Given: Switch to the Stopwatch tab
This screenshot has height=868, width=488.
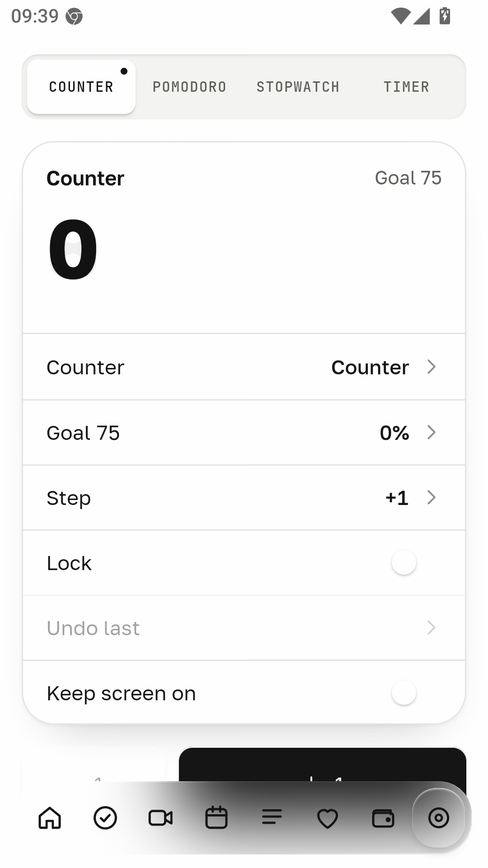Looking at the screenshot, I should point(298,87).
